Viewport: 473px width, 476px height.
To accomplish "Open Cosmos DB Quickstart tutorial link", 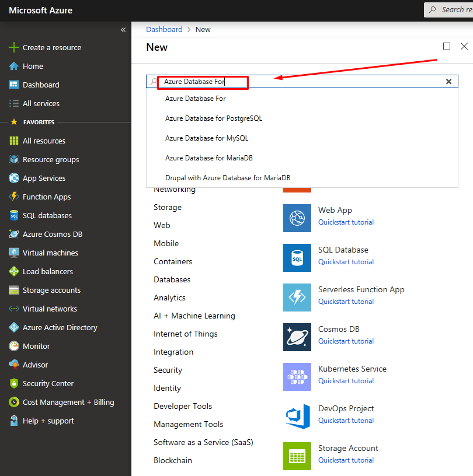I will point(346,341).
